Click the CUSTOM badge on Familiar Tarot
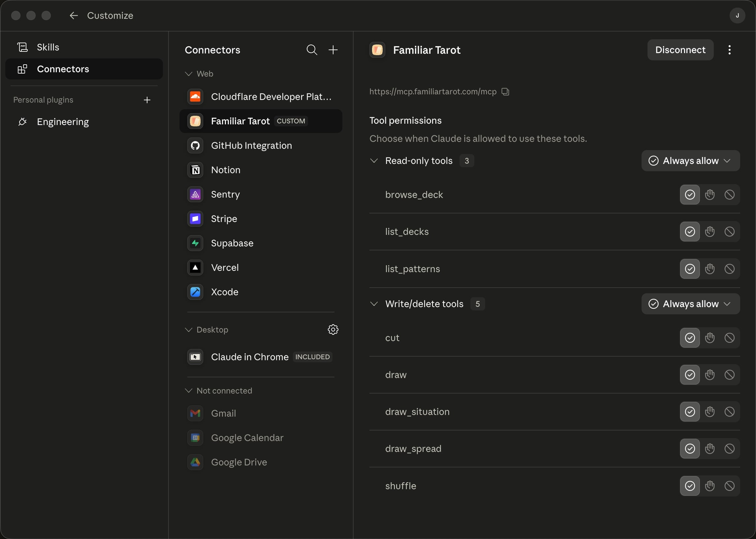Image resolution: width=756 pixels, height=539 pixels. point(291,121)
